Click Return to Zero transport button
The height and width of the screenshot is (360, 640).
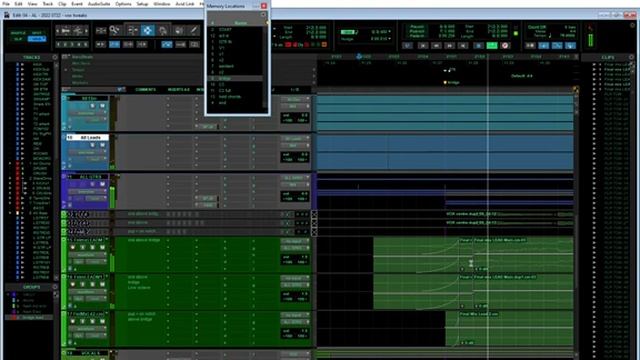[423, 45]
